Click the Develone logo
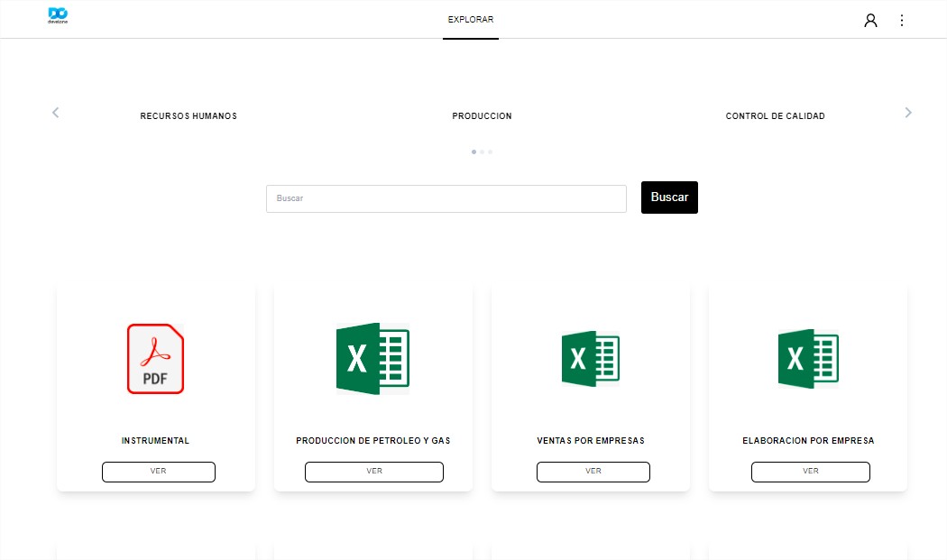The image size is (947, 560). (x=58, y=15)
